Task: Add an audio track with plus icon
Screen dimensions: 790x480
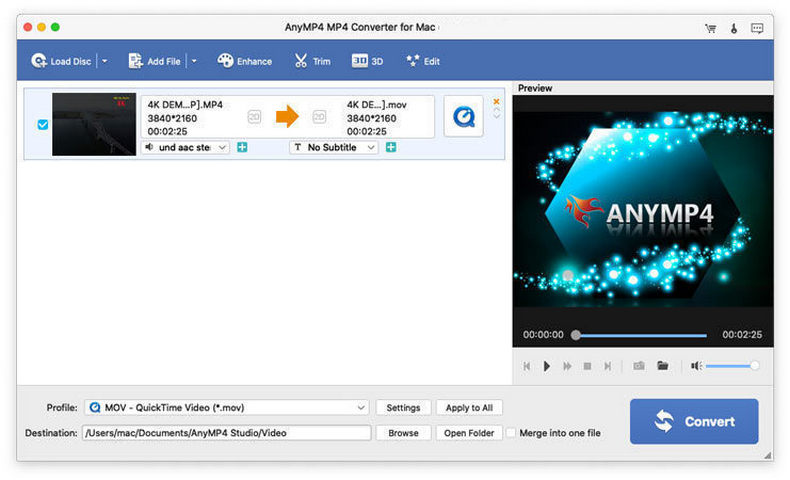Action: (x=243, y=148)
